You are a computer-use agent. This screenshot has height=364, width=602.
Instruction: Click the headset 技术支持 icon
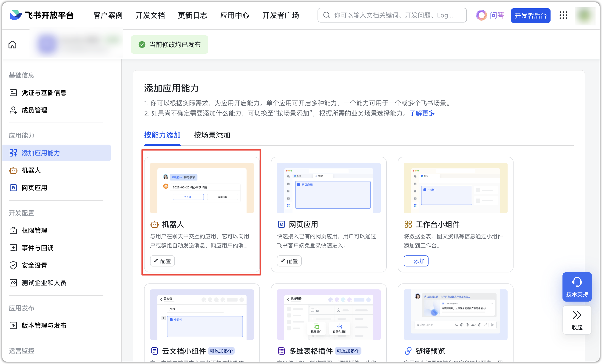[577, 282]
